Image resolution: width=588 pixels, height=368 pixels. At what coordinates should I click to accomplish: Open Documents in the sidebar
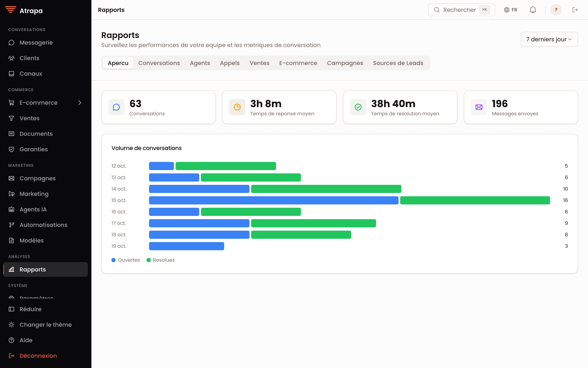tap(46, 134)
